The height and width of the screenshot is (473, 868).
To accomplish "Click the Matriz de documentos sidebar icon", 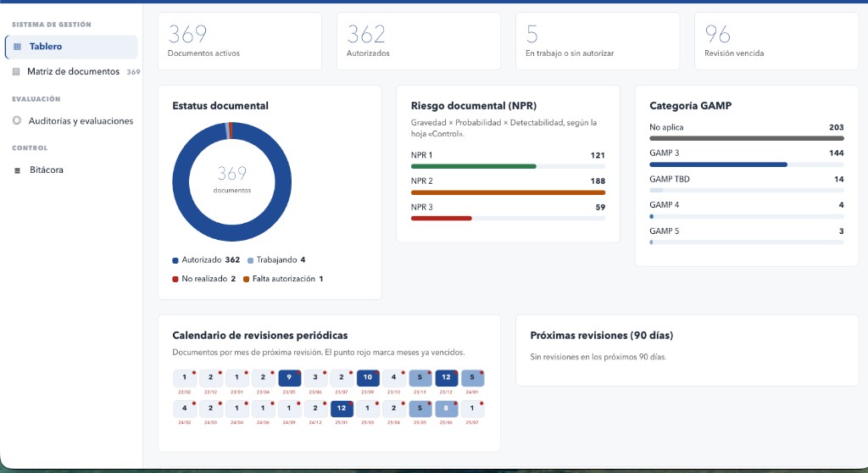I will 16,71.
